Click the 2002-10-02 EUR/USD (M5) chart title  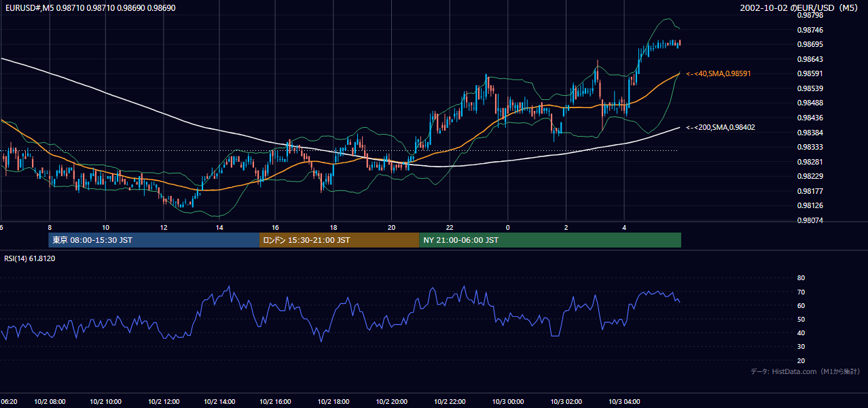click(x=799, y=8)
